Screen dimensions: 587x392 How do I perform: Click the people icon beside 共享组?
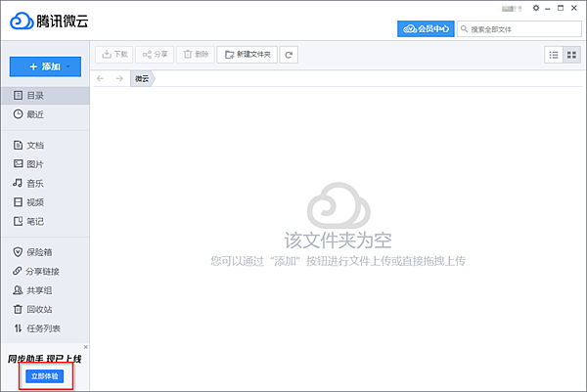coord(18,290)
